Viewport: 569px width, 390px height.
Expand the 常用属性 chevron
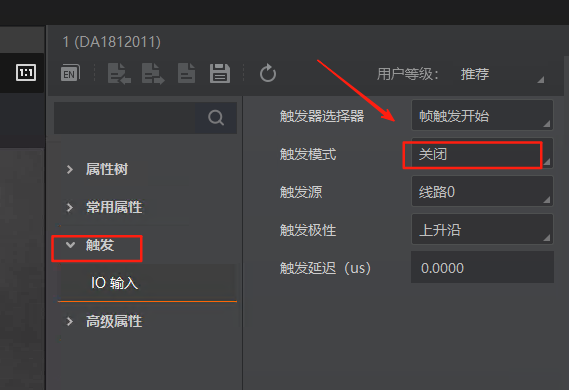pos(70,208)
